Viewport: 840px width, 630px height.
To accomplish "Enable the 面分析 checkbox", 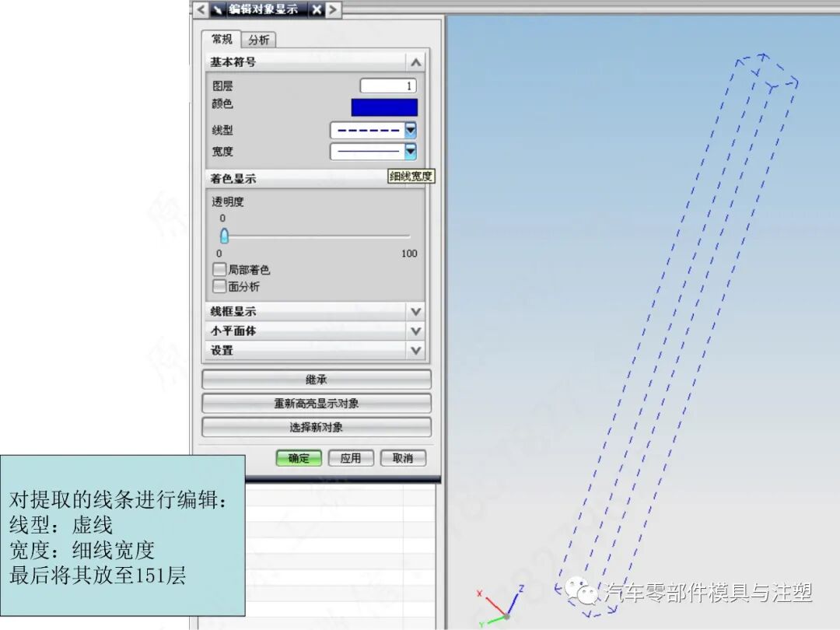I will pos(219,287).
